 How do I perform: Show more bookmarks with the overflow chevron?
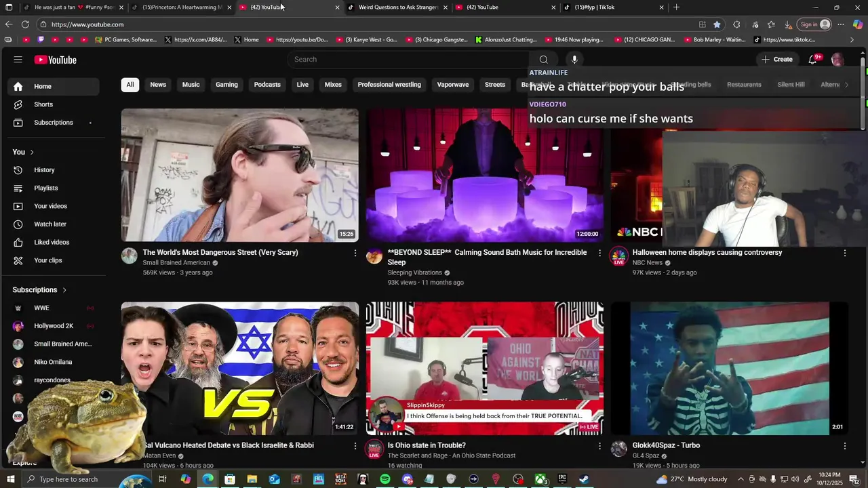coord(852,40)
